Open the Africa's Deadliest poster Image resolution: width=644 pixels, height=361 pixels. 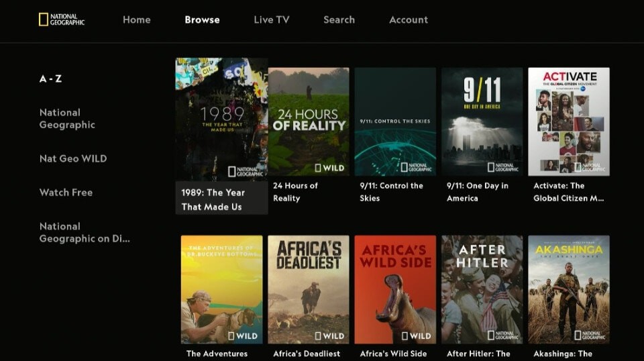click(309, 289)
